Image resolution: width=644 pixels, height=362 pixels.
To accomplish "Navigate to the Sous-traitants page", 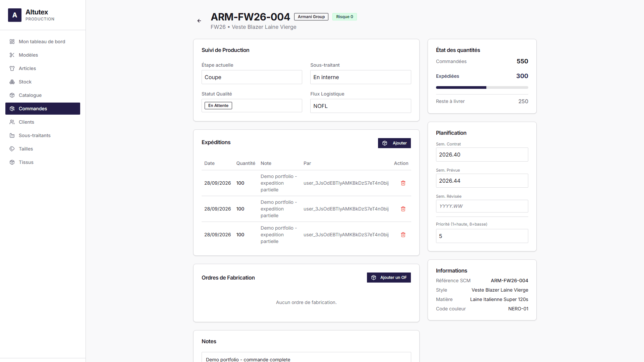I will 43,135.
